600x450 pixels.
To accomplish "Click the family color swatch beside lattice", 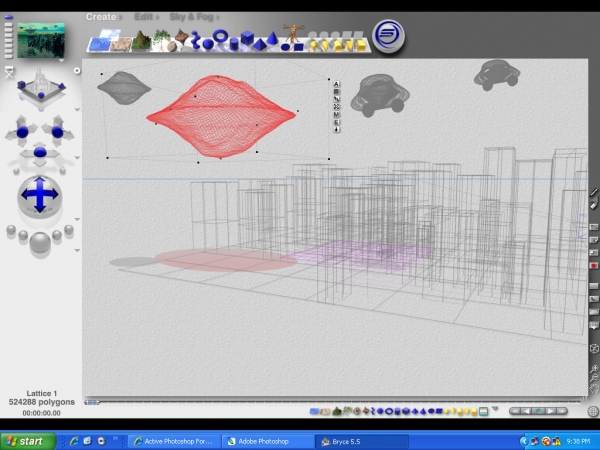I will 336,91.
